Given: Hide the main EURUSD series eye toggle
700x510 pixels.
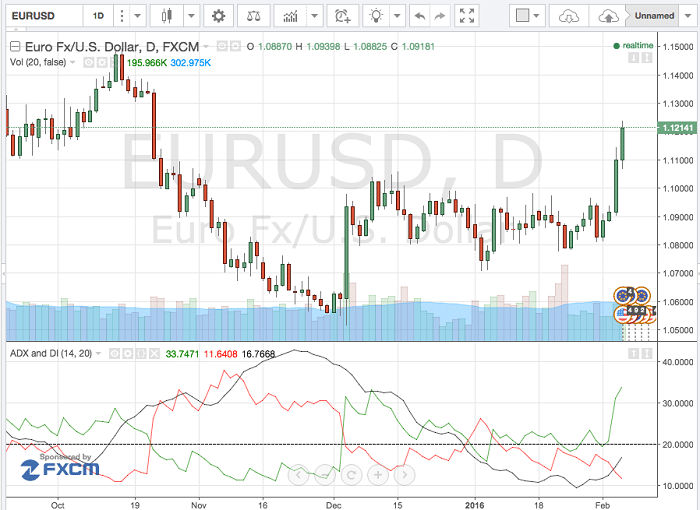Looking at the screenshot, I should (x=222, y=46).
